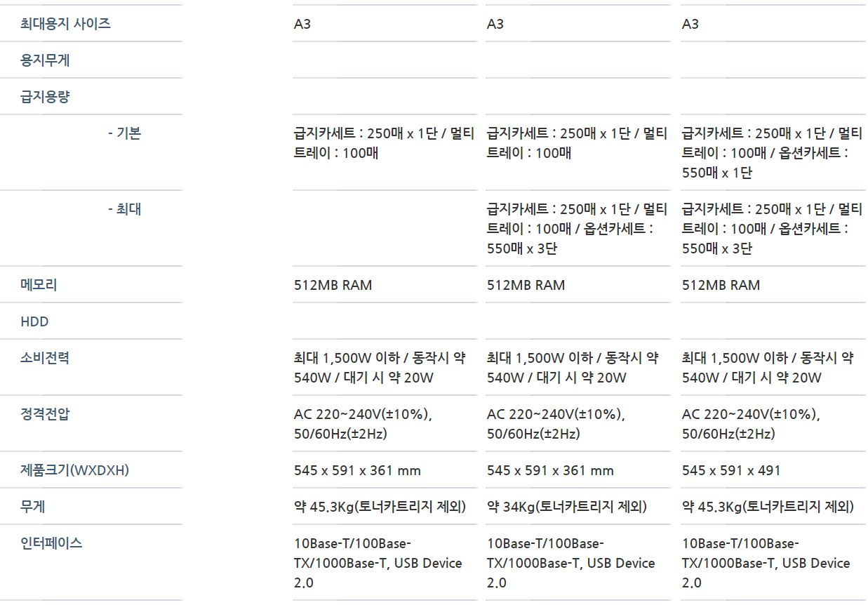Select the first column's 약 45.3Kg weight value
Image resolution: width=868 pixels, height=605 pixels.
[x=380, y=507]
